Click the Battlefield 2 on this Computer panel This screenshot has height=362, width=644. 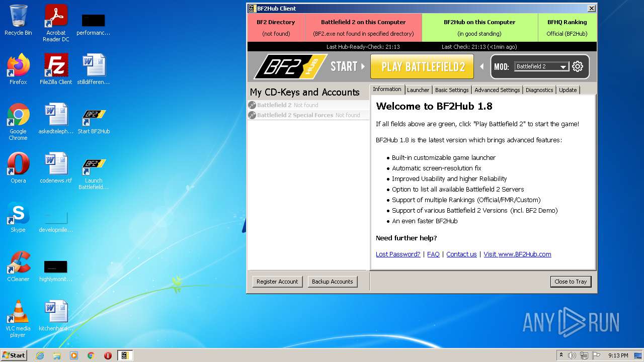pos(363,28)
